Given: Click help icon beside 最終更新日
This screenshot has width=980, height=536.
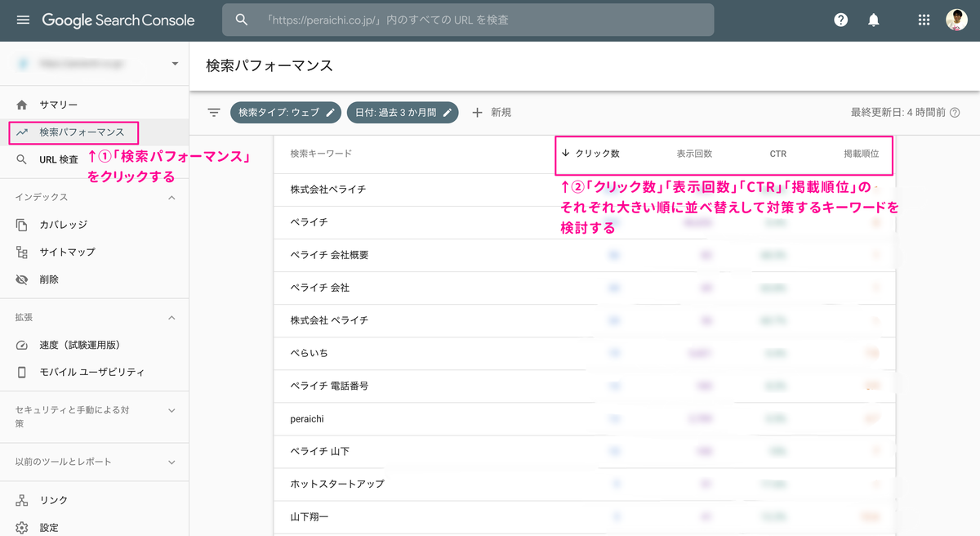Looking at the screenshot, I should tap(954, 113).
